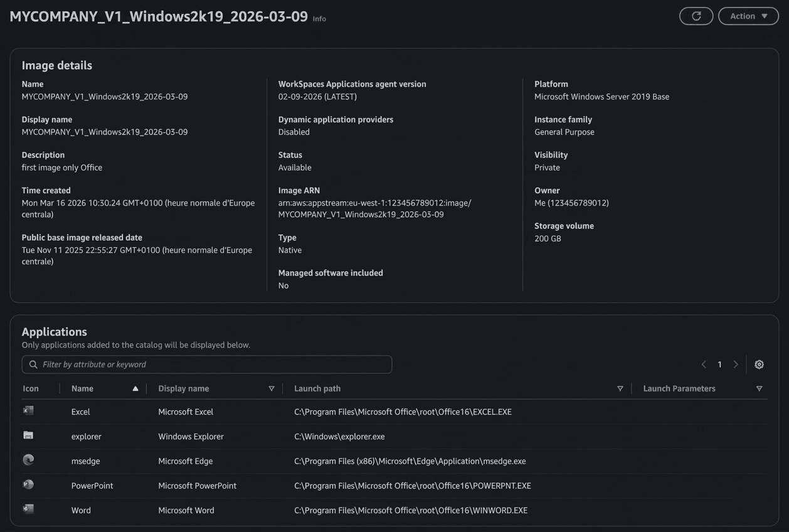The width and height of the screenshot is (789, 532).
Task: Click the Platform value Windows Server 2019
Action: (x=601, y=97)
